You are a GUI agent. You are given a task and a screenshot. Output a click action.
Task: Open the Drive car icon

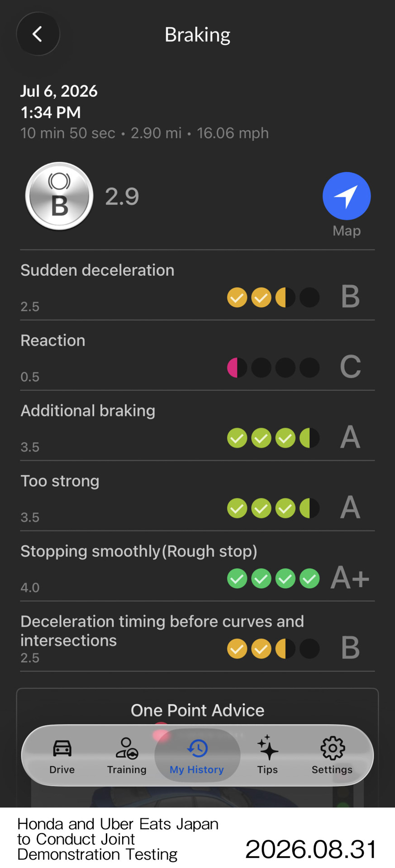(x=62, y=748)
